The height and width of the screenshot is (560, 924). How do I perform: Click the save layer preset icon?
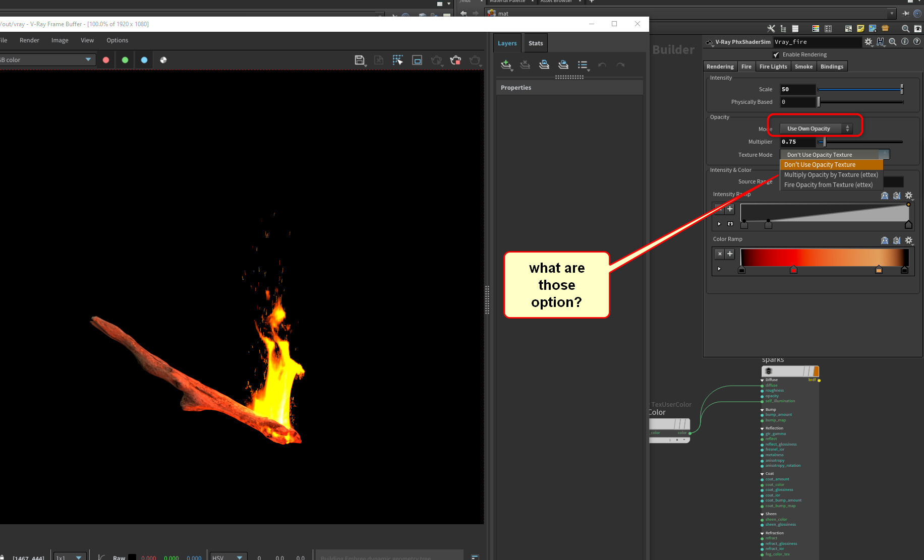coord(544,65)
